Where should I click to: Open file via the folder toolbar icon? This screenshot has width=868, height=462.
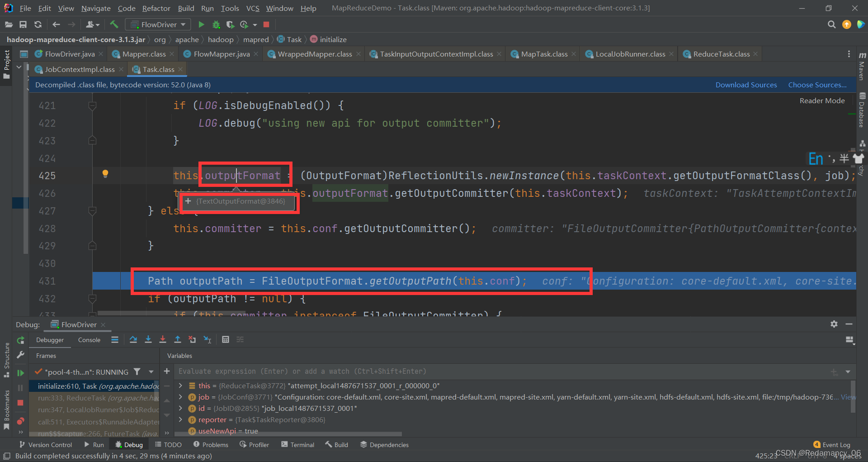(x=9, y=24)
